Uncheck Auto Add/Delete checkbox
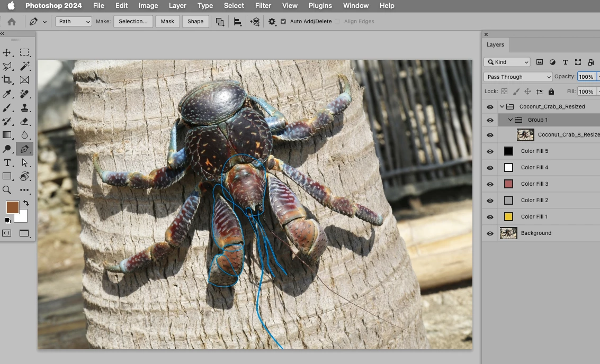Image resolution: width=600 pixels, height=364 pixels. [283, 22]
